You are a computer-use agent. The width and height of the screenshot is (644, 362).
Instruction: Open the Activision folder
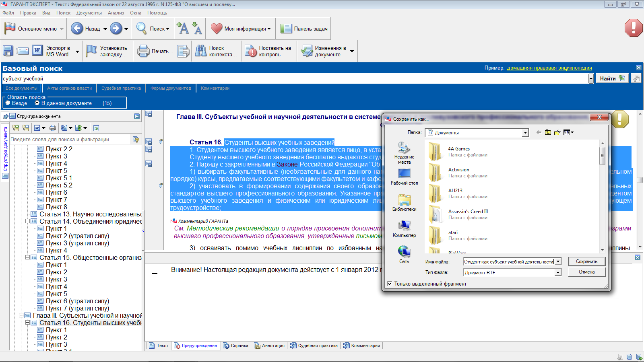click(x=459, y=173)
